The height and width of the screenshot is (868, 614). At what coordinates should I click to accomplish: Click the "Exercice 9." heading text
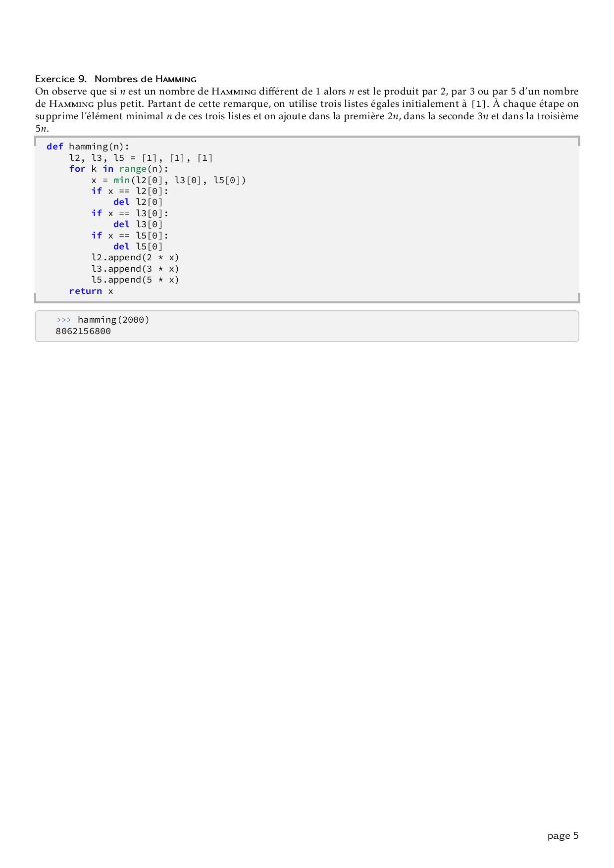[60, 79]
